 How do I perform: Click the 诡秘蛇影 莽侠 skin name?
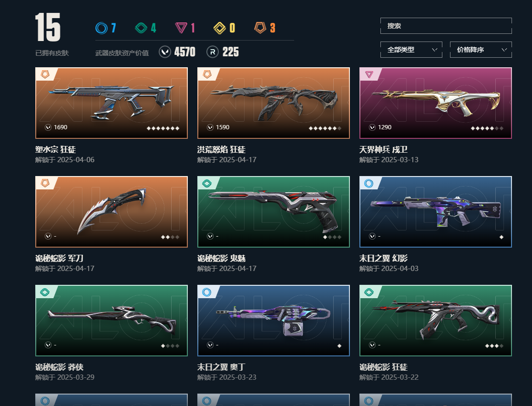coord(60,367)
